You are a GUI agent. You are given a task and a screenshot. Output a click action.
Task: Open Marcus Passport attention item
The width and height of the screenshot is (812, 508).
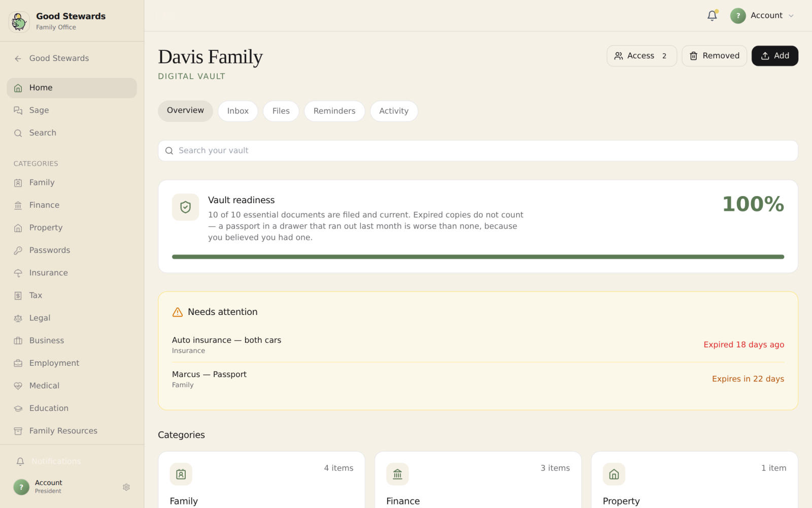coord(478,379)
